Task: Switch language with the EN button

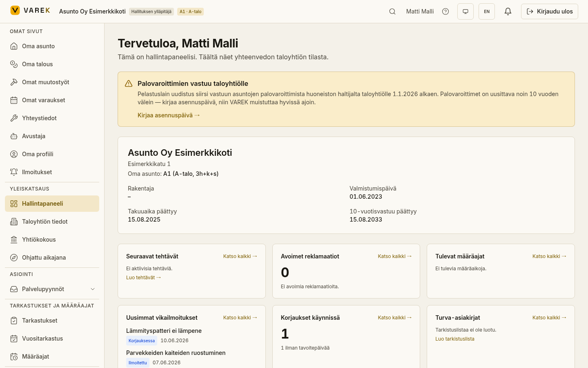Action: click(x=487, y=11)
